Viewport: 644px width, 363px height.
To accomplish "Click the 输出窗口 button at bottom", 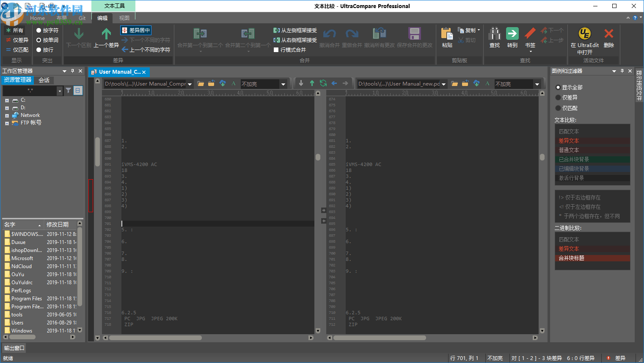I will pyautogui.click(x=14, y=348).
